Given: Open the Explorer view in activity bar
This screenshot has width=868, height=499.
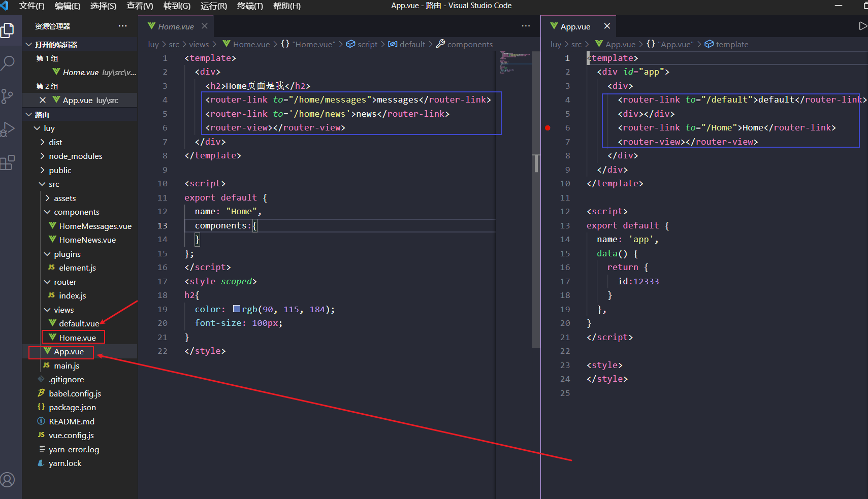Looking at the screenshot, I should pos(8,30).
